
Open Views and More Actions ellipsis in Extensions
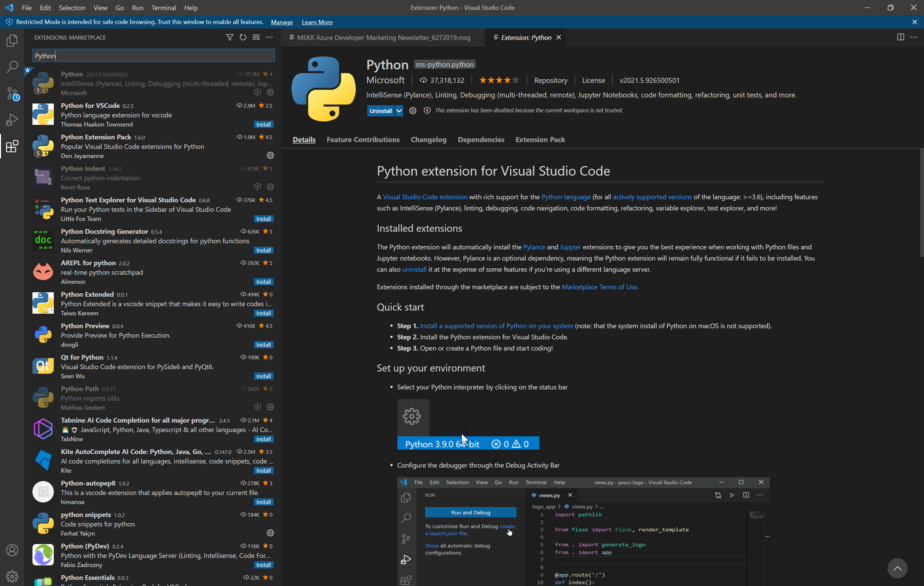(x=269, y=37)
